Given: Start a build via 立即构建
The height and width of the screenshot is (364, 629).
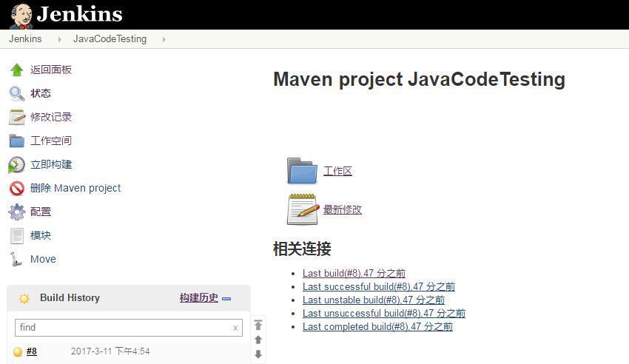Looking at the screenshot, I should click(51, 164).
